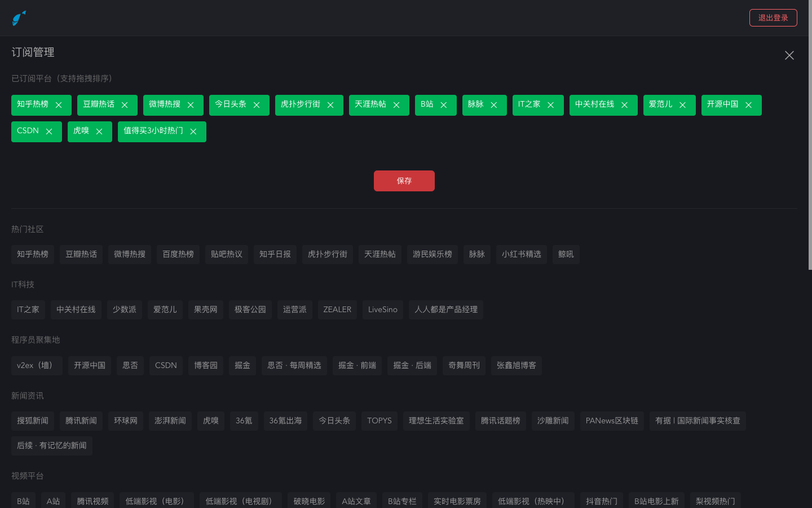The height and width of the screenshot is (508, 812).
Task: Remove the B站 subscribed tag
Action: point(444,105)
